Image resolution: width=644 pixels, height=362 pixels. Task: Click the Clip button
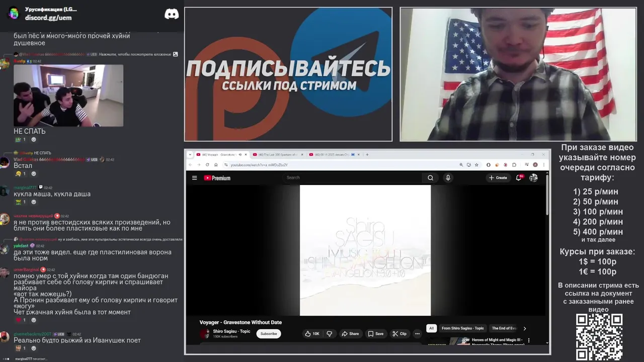(x=399, y=333)
